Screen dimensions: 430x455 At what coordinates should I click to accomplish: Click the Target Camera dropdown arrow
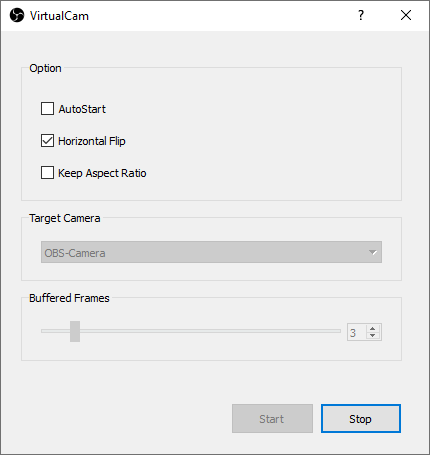click(373, 252)
